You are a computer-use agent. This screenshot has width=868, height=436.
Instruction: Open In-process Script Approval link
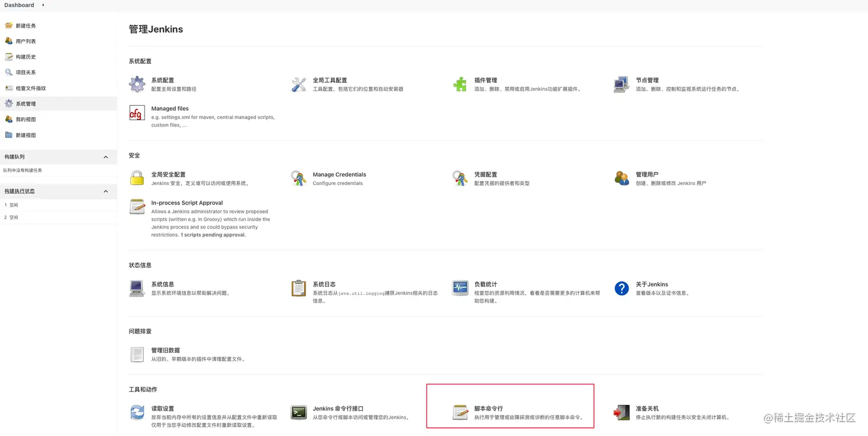pos(187,203)
